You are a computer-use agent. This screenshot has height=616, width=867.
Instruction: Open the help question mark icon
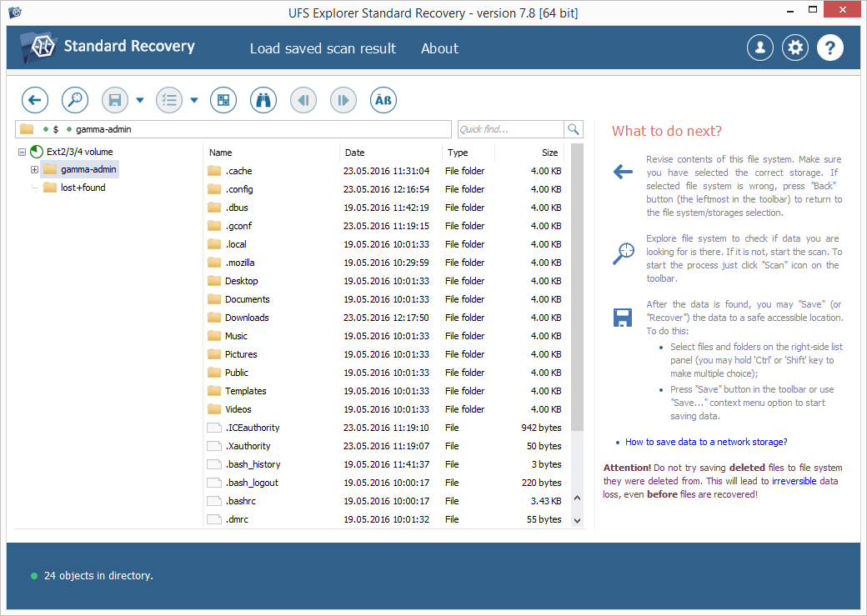tap(830, 48)
